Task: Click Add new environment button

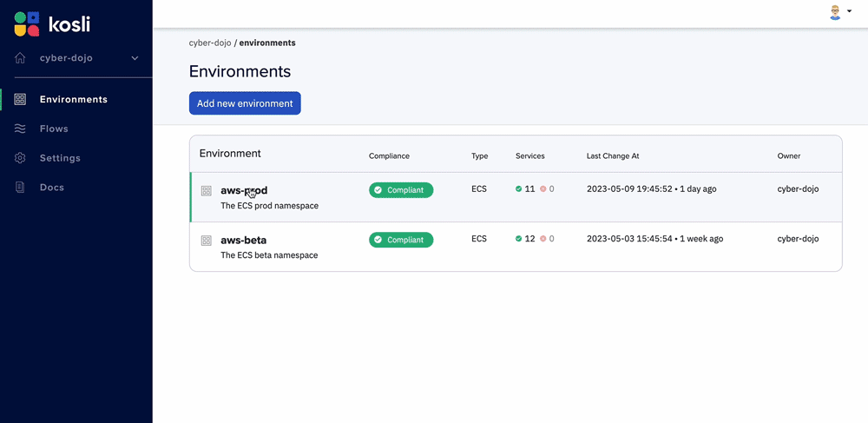Action: tap(245, 103)
